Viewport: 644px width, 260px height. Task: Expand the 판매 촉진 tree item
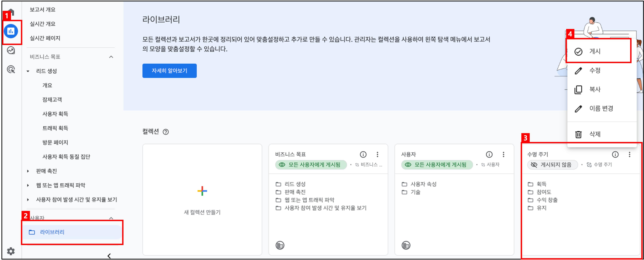(x=28, y=171)
